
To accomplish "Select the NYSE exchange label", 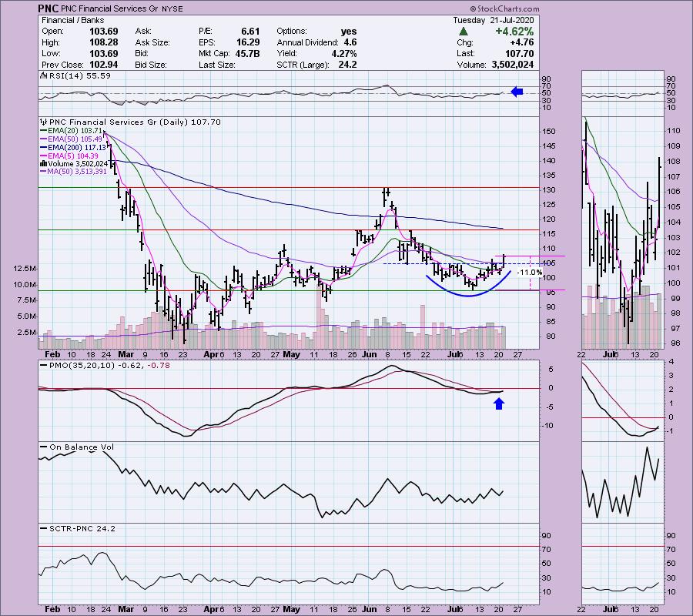I will 172,8.
